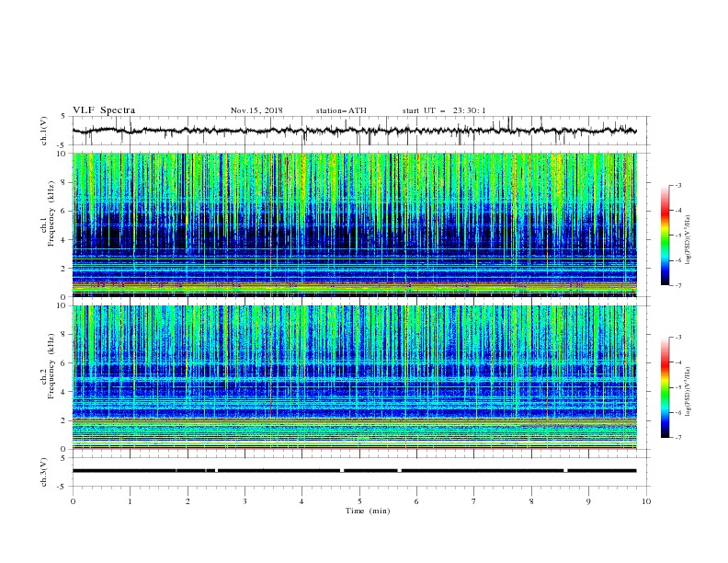Viewport: 728px width, 563px height.
Task: Click the ch.1 spectrogram plot area
Action: [x=354, y=224]
